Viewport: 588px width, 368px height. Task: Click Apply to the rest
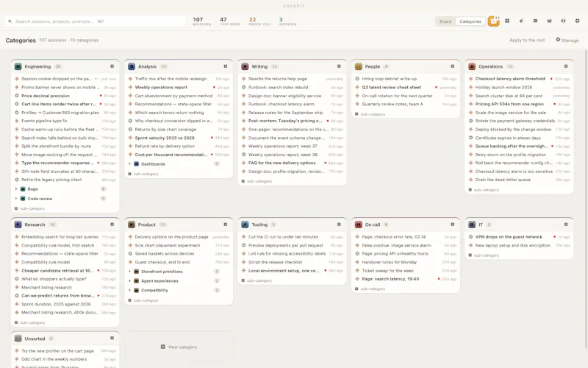527,40
